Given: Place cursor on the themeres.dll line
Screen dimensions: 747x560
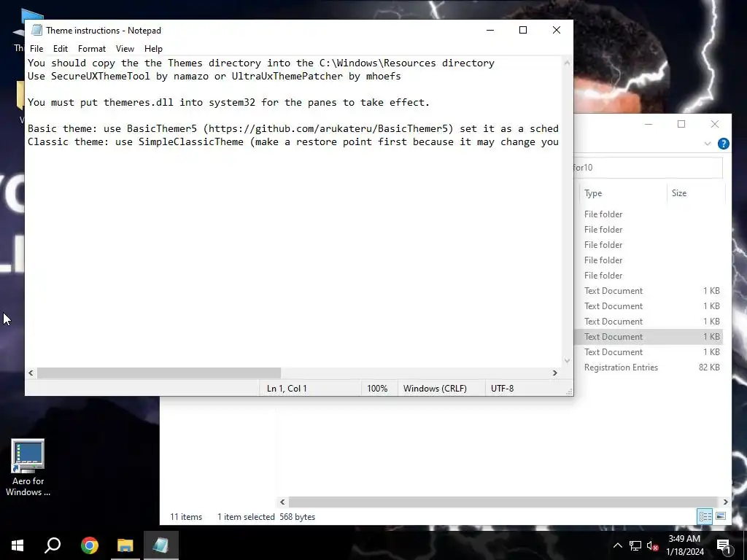Looking at the screenshot, I should tap(228, 102).
